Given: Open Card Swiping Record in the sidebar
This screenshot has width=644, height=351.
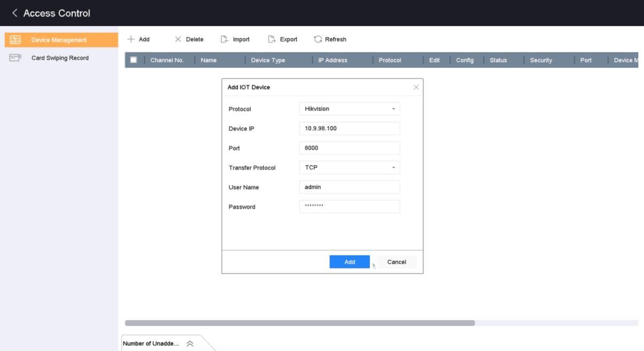Looking at the screenshot, I should (59, 58).
